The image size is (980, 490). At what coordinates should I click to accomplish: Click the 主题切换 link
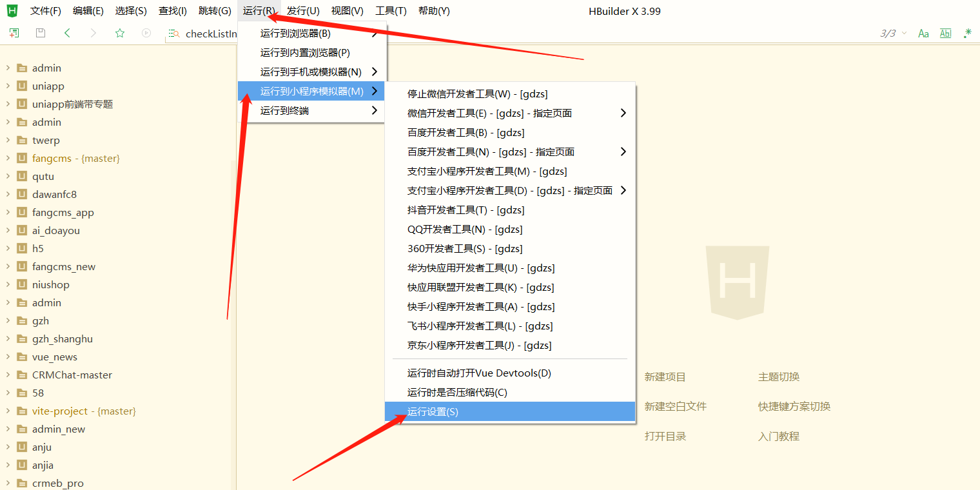click(x=779, y=377)
